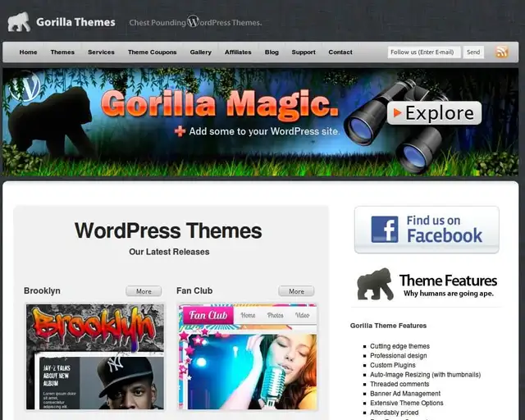This screenshot has width=525, height=420.
Task: Open the Brooklyn theme preview thumbnail
Action: (x=95, y=357)
